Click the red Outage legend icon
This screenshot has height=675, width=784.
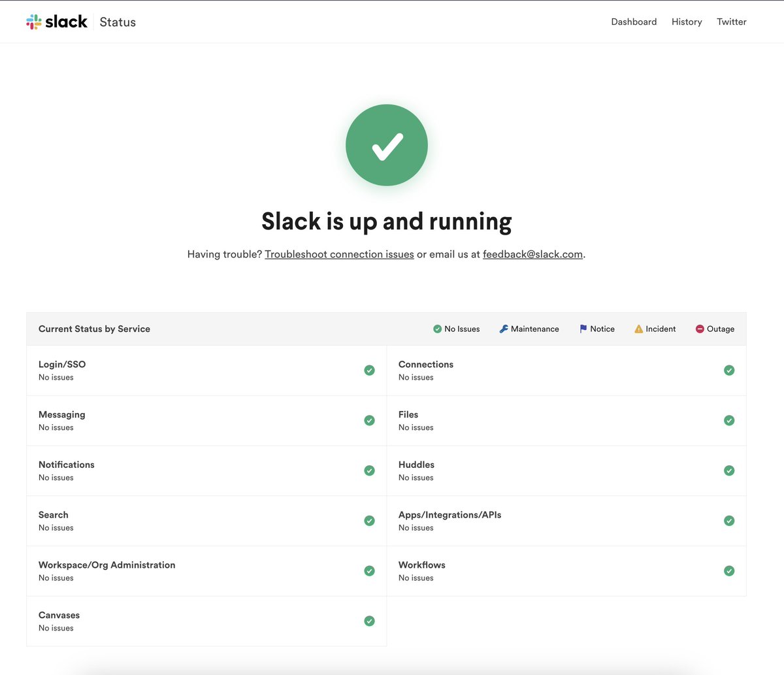700,329
